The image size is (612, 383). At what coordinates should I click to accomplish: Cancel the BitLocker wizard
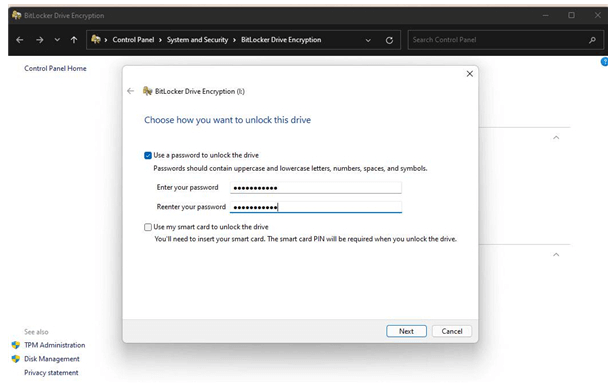tap(452, 331)
